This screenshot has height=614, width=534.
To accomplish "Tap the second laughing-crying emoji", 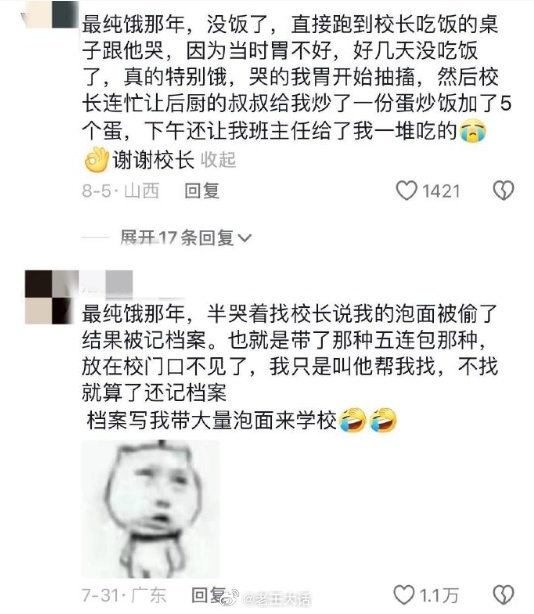I will coord(383,420).
